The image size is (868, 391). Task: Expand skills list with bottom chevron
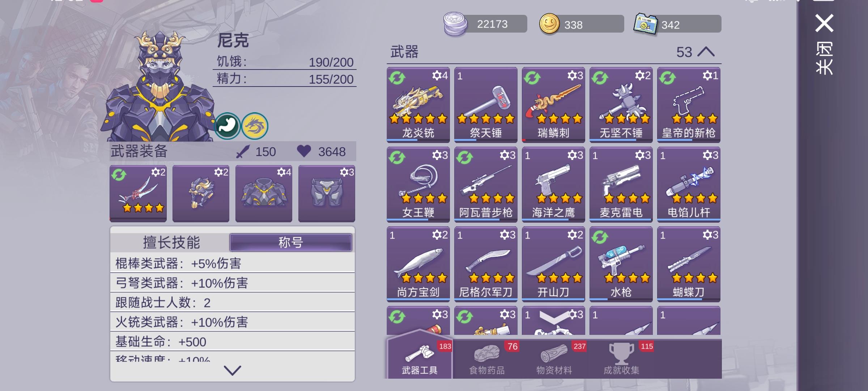232,370
